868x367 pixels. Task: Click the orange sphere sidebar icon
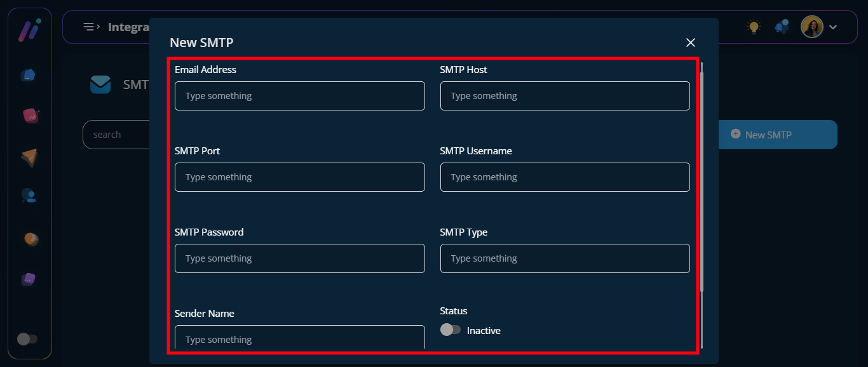coord(31,239)
